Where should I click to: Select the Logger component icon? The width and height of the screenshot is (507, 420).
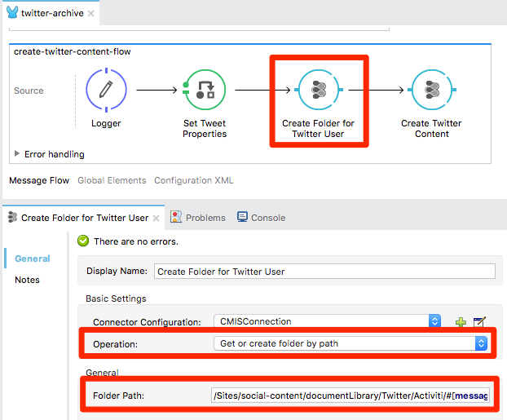(107, 90)
